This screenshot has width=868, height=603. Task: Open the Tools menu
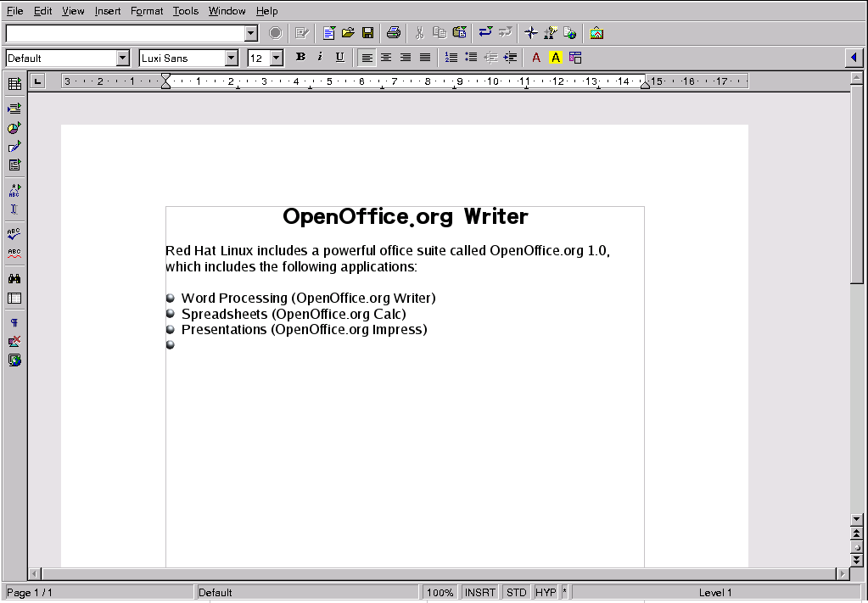click(185, 11)
